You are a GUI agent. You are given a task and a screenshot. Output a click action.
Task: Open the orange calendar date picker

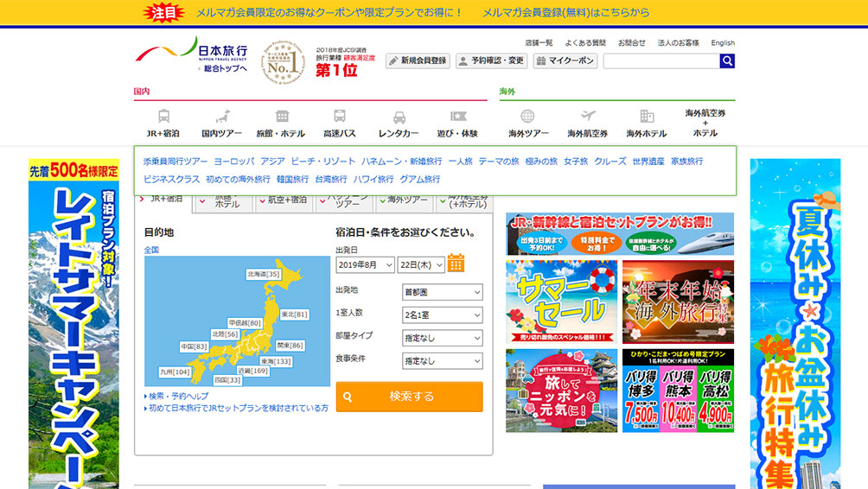click(x=456, y=264)
